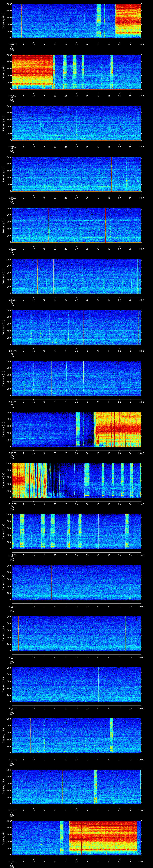The height and width of the screenshot is (868, 153).
Task: Click the "7:00" end time label
Action: (x=141, y=300)
